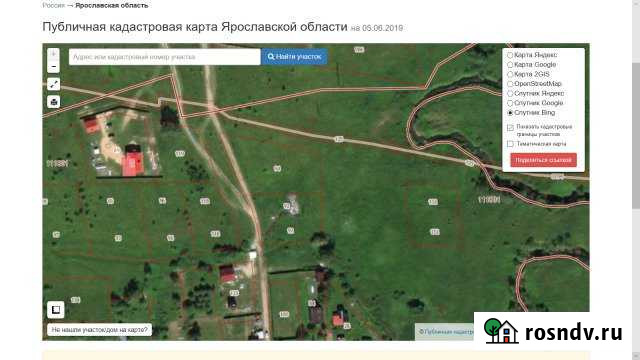Toggle fullscreen map with the expand arrows icon
640x360 pixels.
(53, 84)
